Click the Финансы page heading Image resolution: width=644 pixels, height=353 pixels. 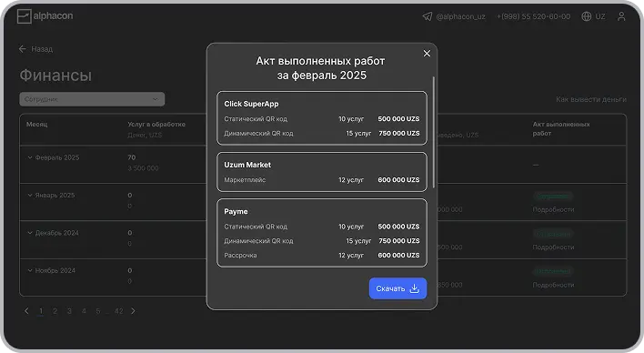[x=55, y=76]
